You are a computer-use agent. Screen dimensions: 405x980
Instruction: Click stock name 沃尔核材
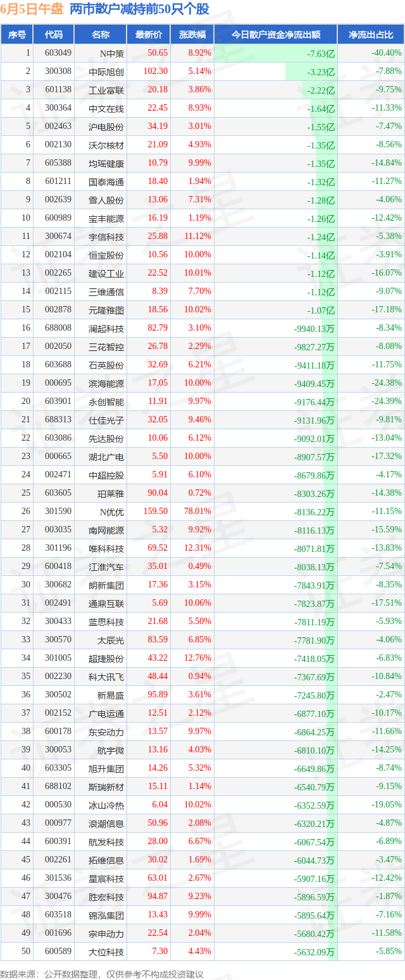coord(106,145)
